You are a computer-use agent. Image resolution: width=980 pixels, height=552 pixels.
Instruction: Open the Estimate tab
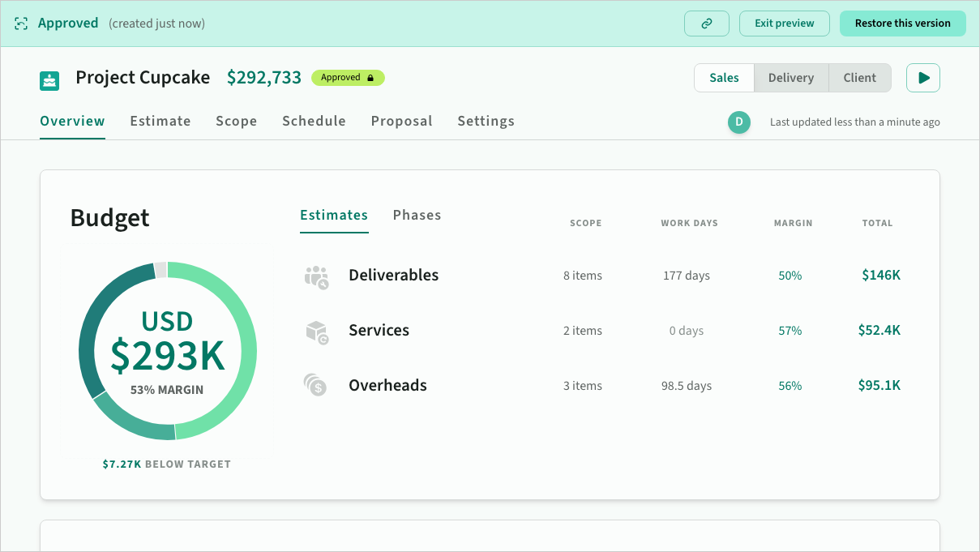click(x=160, y=121)
